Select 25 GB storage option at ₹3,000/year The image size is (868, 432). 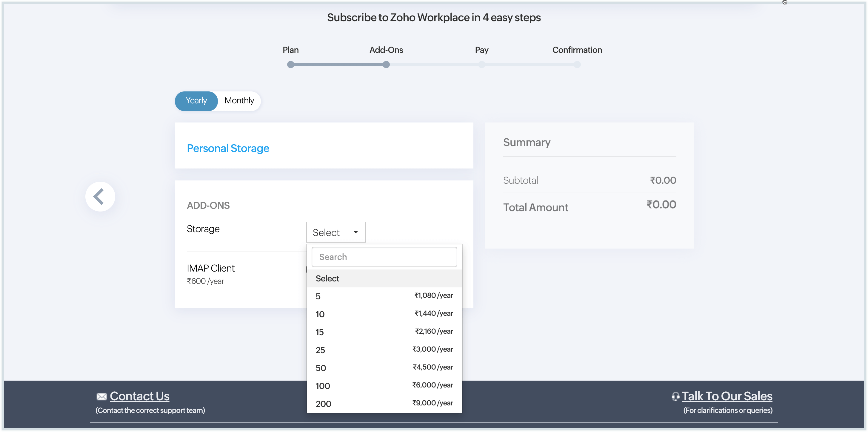(384, 350)
